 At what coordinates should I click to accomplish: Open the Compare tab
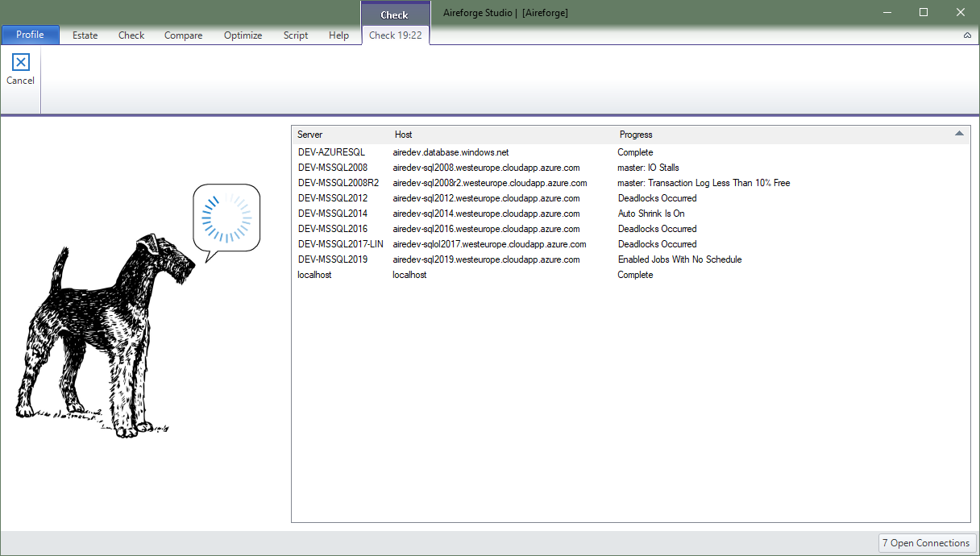tap(183, 35)
